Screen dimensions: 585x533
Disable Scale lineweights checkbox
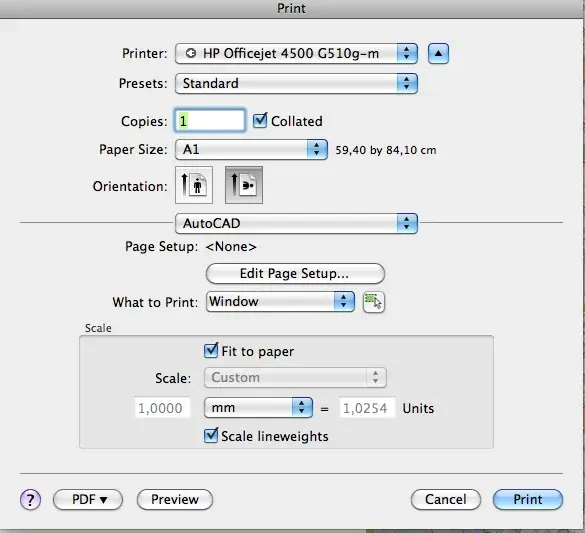coord(211,435)
